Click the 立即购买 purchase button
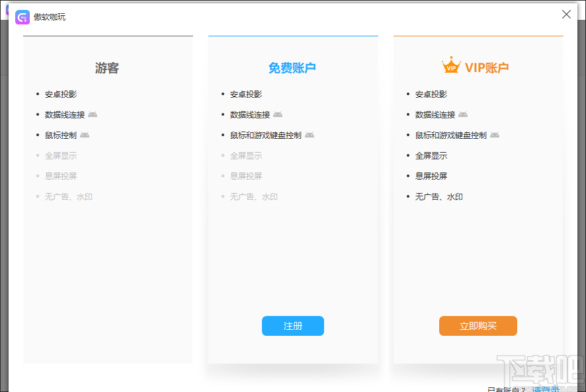 click(478, 326)
